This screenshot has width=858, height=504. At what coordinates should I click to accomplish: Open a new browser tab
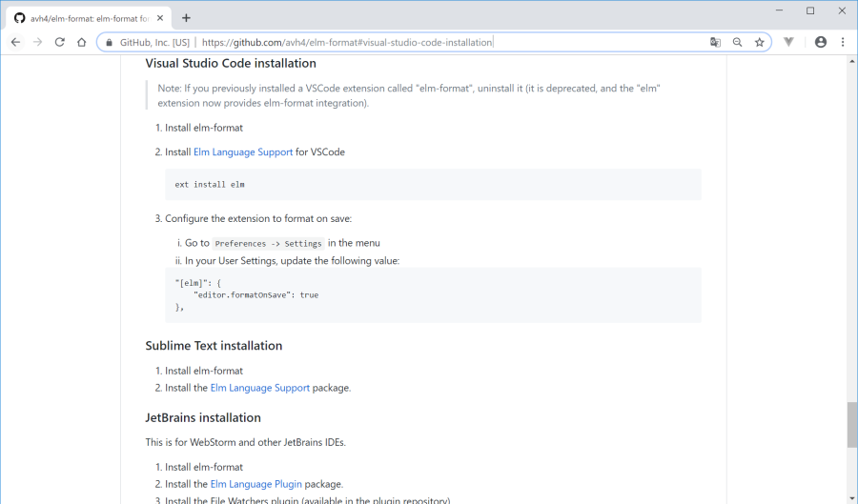pos(186,17)
